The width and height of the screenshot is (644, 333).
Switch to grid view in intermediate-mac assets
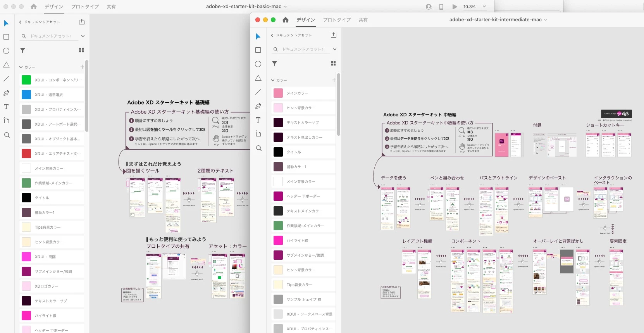point(333,63)
